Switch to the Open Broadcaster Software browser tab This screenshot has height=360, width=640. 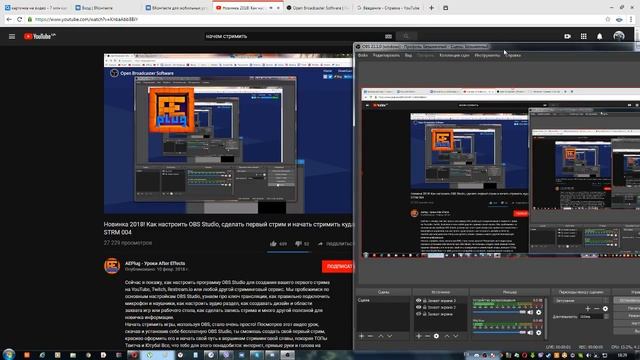(x=318, y=8)
